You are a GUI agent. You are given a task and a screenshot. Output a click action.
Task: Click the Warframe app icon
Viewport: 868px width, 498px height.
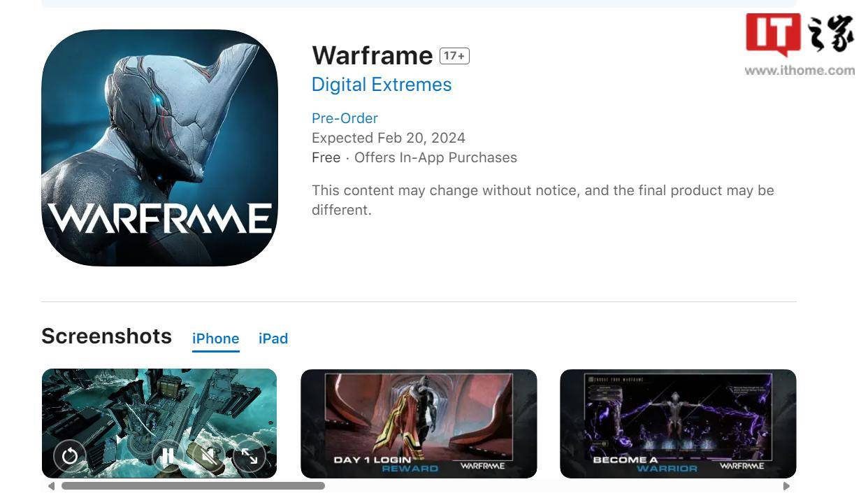click(x=160, y=148)
